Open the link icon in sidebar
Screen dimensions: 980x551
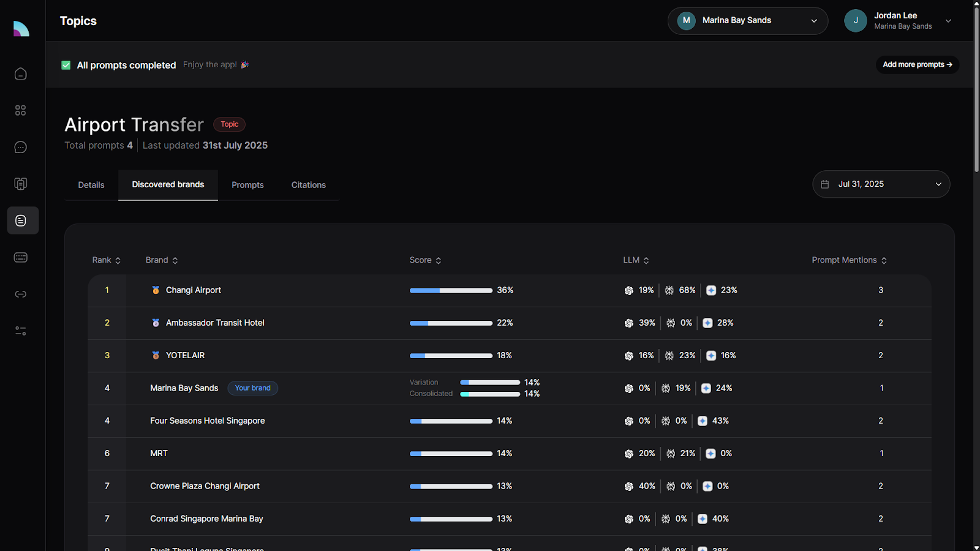(21, 294)
